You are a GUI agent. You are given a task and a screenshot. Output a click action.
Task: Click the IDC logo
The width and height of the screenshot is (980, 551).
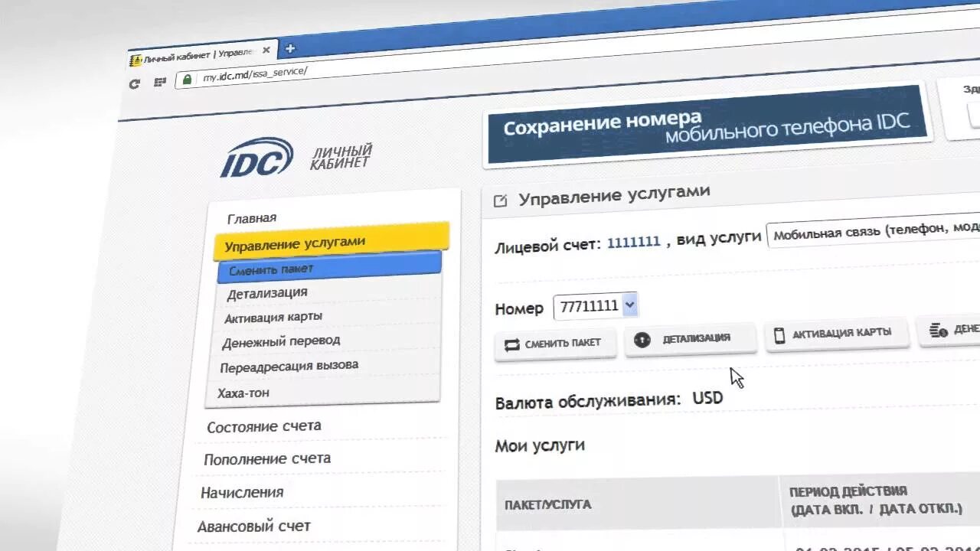[256, 158]
